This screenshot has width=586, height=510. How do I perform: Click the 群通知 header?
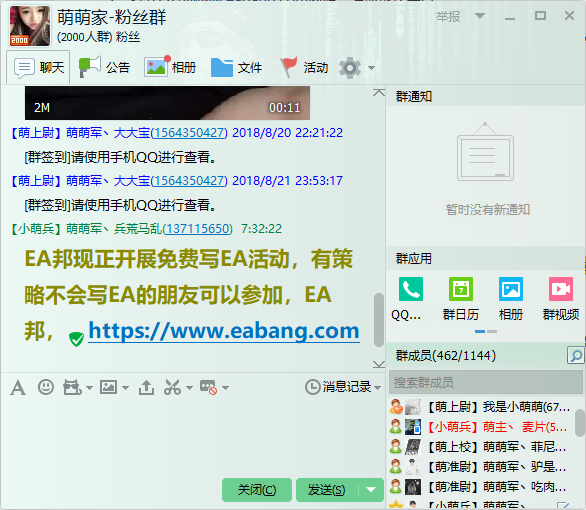pos(414,96)
